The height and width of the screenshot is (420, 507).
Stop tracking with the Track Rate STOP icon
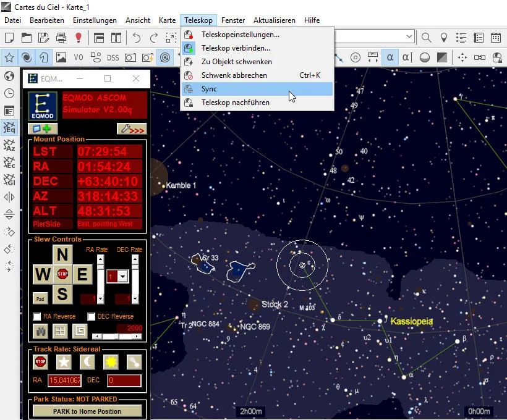point(41,362)
